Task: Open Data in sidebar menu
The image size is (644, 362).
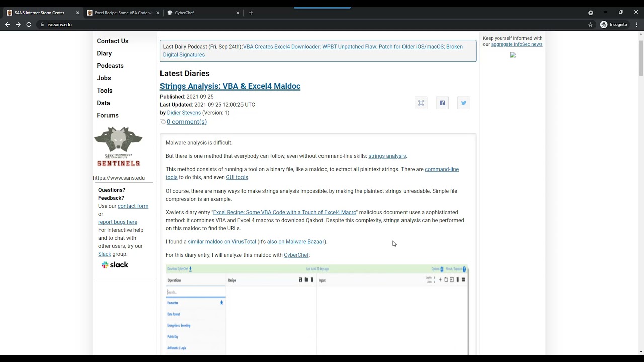Action: (x=103, y=103)
